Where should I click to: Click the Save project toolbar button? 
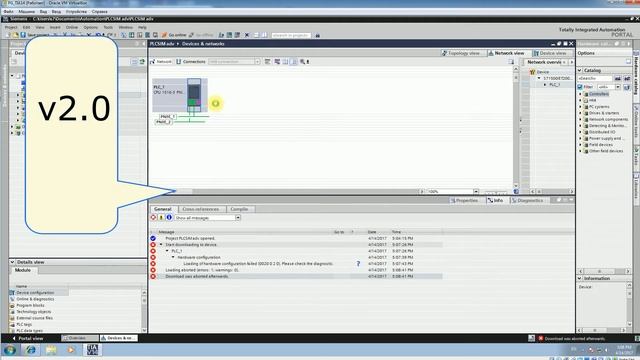(34, 35)
